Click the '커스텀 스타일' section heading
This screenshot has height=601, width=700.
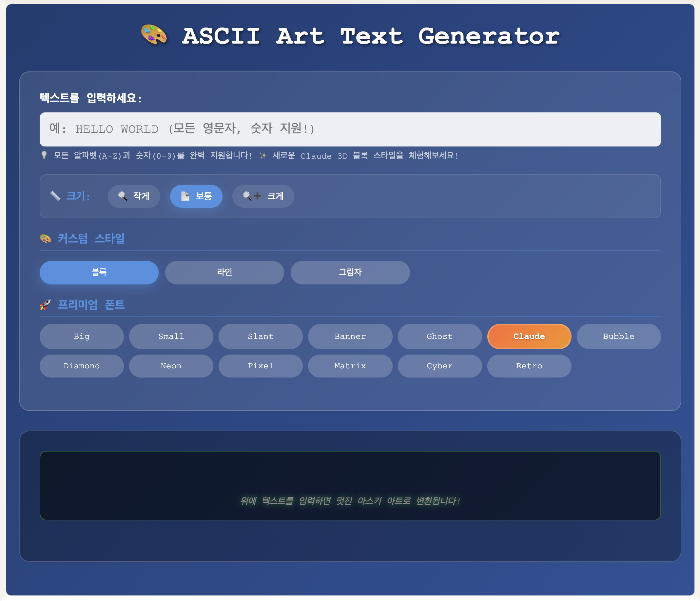91,239
